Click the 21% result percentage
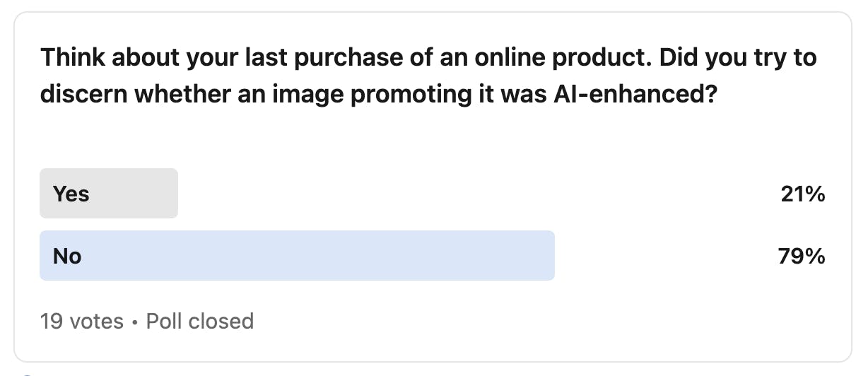The width and height of the screenshot is (868, 376). (803, 194)
